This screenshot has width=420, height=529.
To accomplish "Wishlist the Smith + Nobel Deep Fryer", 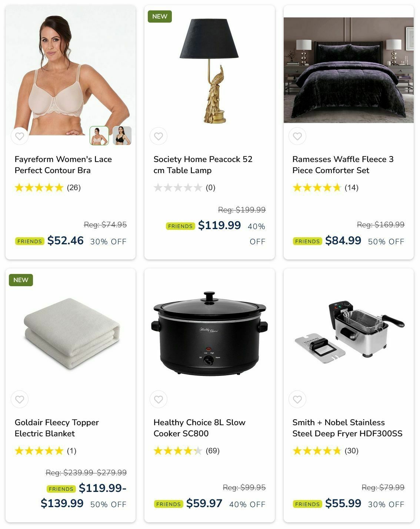I will 297,399.
